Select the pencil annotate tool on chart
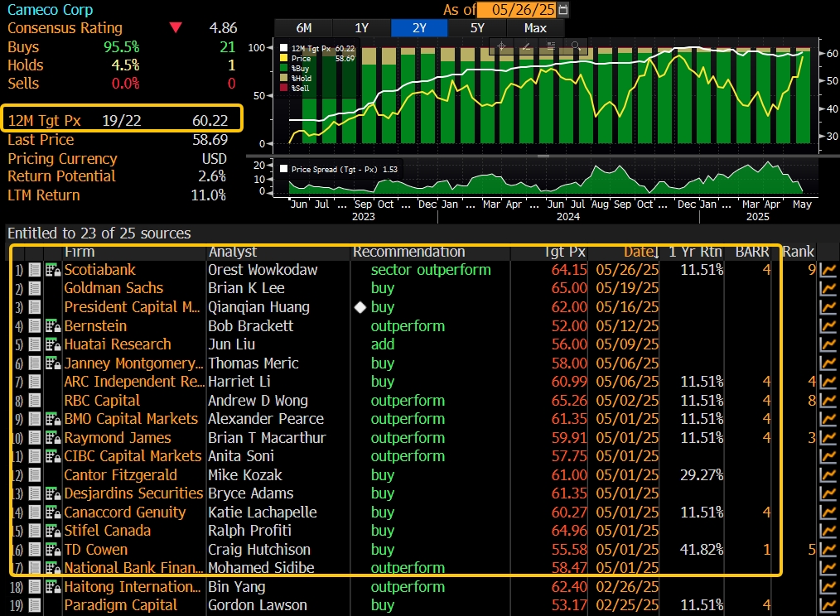The height and width of the screenshot is (616, 840). pos(525,46)
